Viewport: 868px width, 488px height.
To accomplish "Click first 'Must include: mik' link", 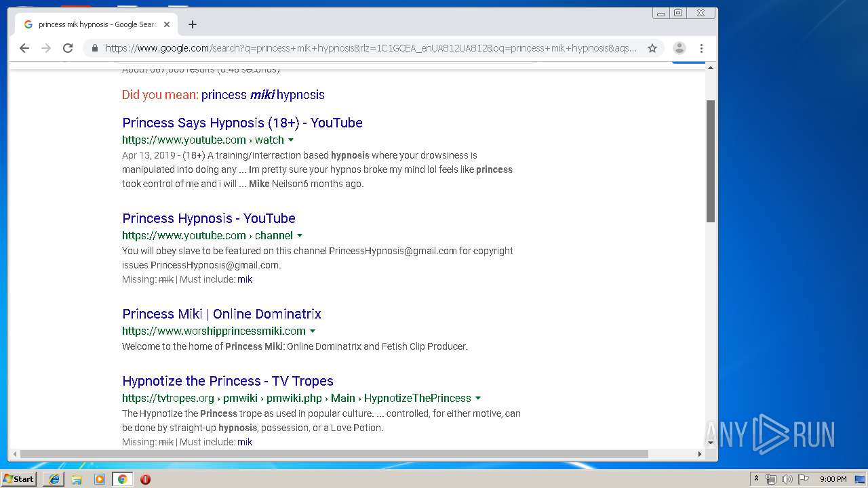I will coord(245,279).
